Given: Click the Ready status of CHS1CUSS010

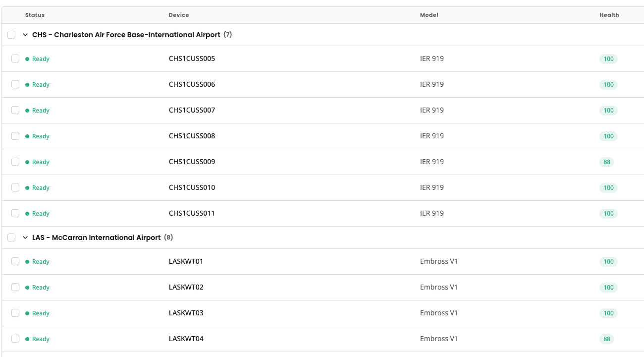Looking at the screenshot, I should pos(38,187).
